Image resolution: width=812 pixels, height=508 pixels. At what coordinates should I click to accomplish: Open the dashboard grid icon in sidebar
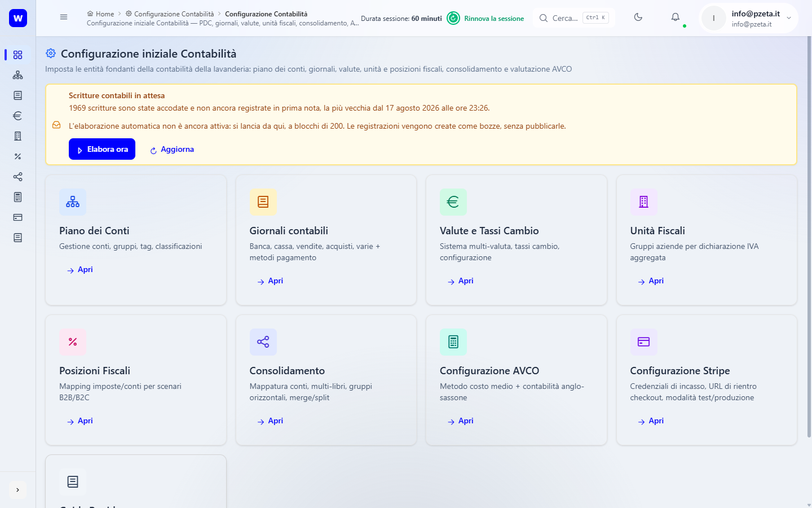(x=17, y=55)
